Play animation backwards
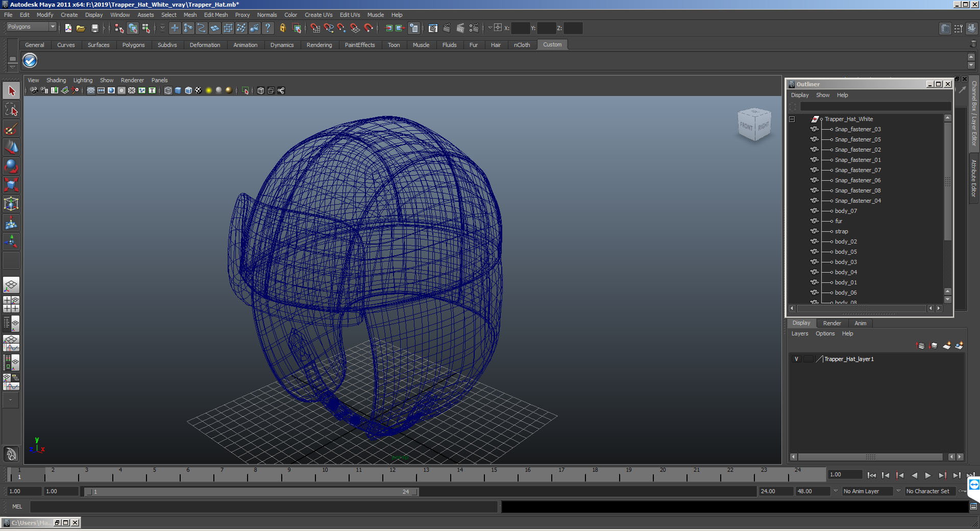 pyautogui.click(x=914, y=475)
